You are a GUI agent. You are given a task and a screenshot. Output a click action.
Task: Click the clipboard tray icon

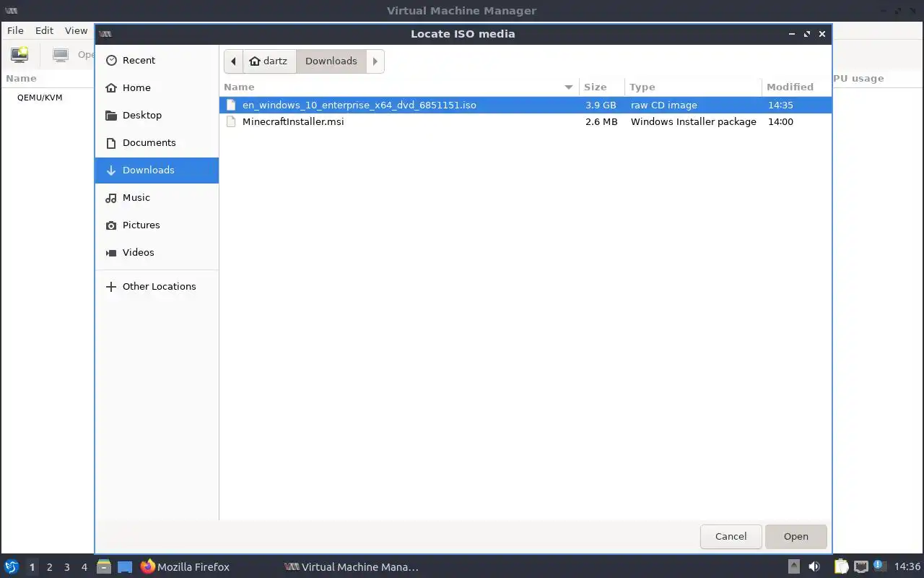(841, 566)
